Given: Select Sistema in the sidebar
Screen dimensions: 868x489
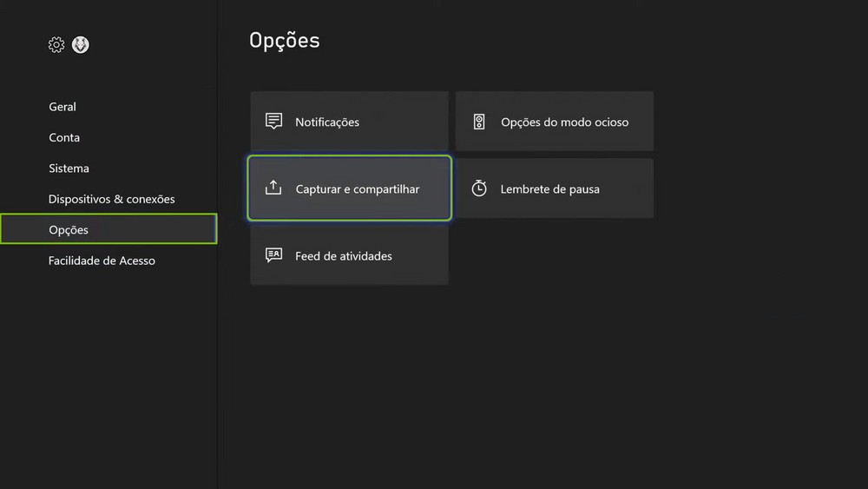Looking at the screenshot, I should 69,169.
